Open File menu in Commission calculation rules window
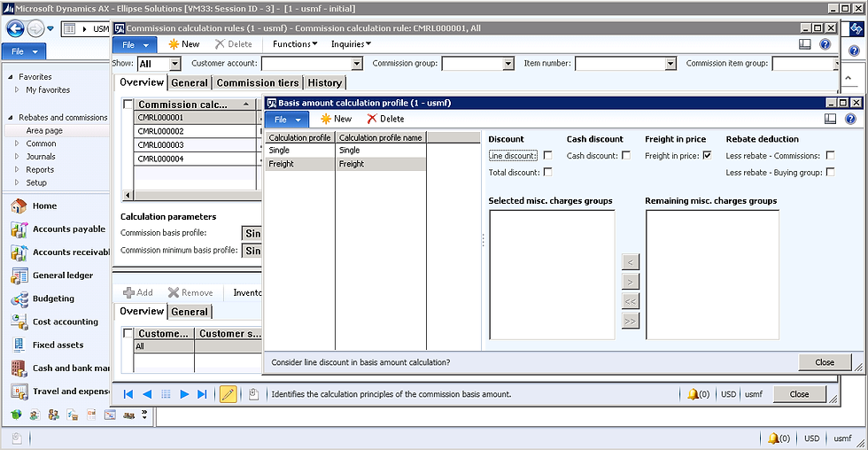 (135, 45)
